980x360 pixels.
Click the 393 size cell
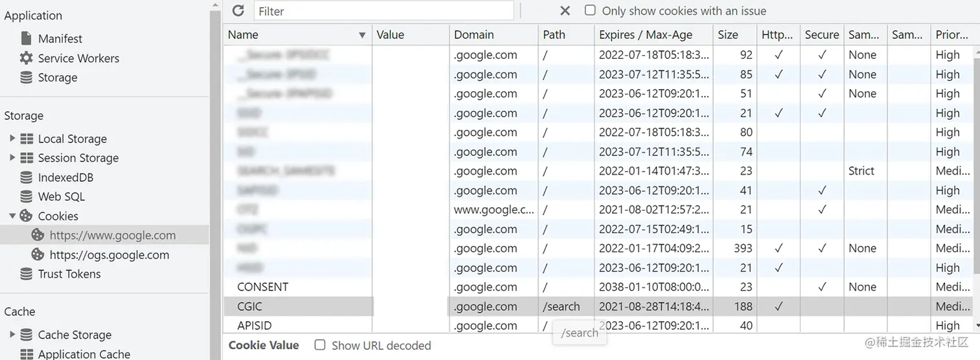(734, 248)
